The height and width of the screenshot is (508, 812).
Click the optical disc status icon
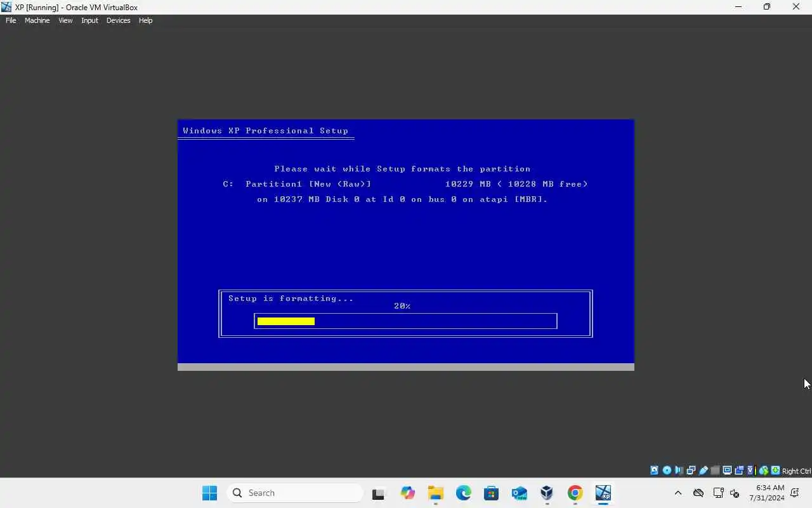(x=667, y=471)
